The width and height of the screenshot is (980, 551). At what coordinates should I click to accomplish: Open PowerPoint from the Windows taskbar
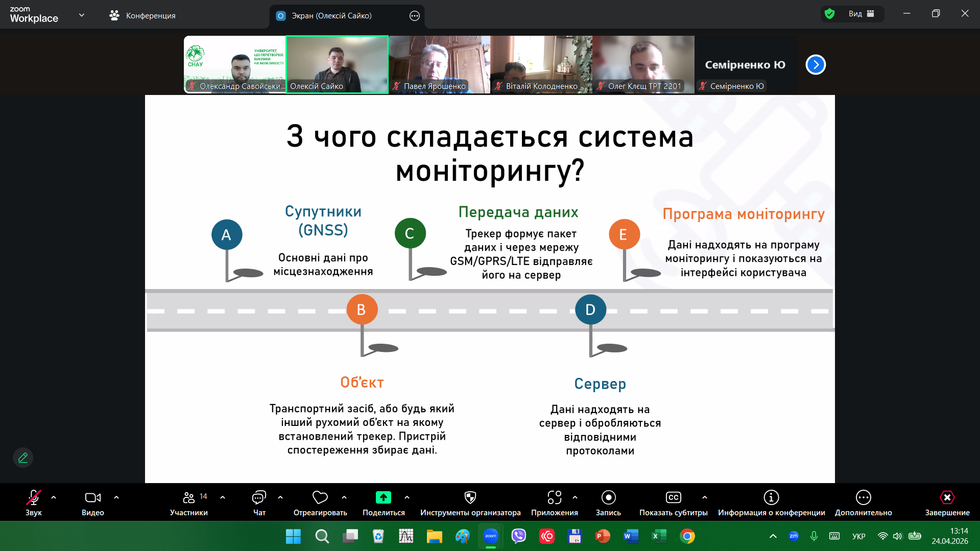click(x=603, y=536)
